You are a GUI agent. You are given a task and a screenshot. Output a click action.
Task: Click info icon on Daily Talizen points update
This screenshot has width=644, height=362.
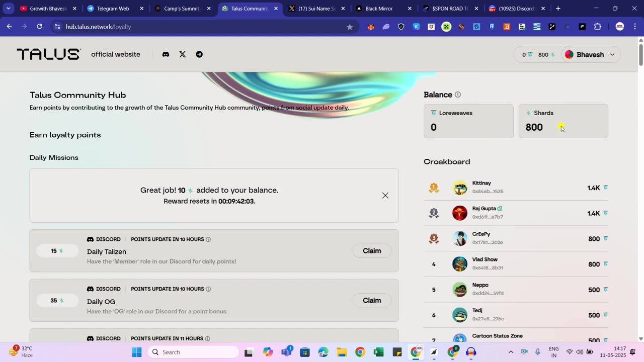click(208, 239)
